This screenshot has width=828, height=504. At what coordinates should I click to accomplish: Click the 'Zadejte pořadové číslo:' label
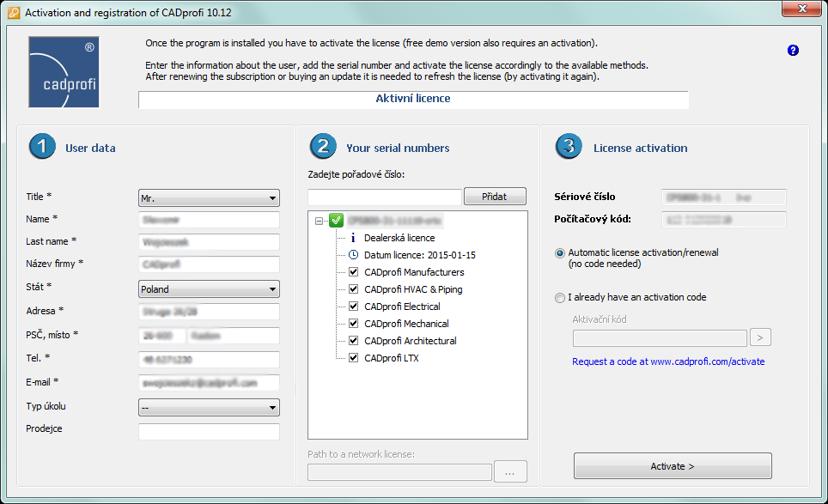pyautogui.click(x=356, y=174)
